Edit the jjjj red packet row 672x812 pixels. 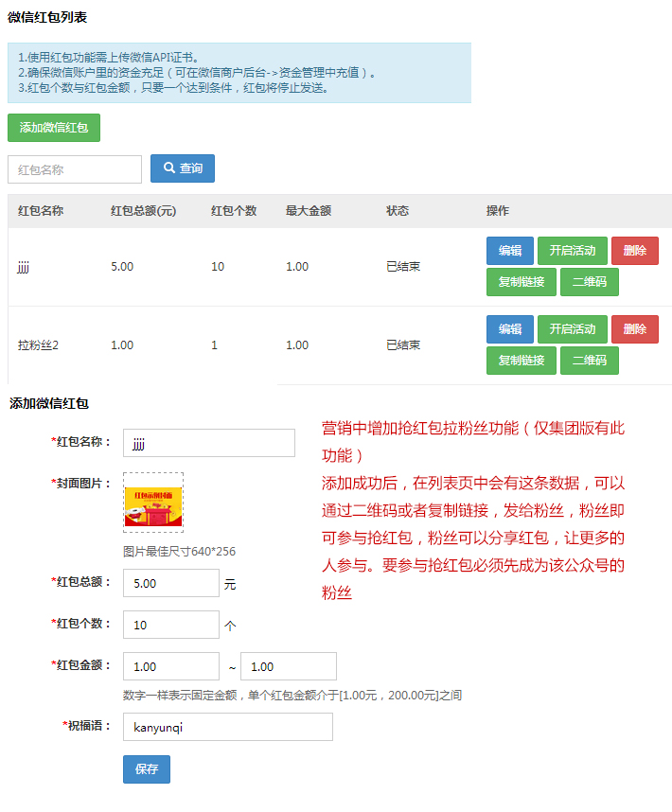pos(510,251)
